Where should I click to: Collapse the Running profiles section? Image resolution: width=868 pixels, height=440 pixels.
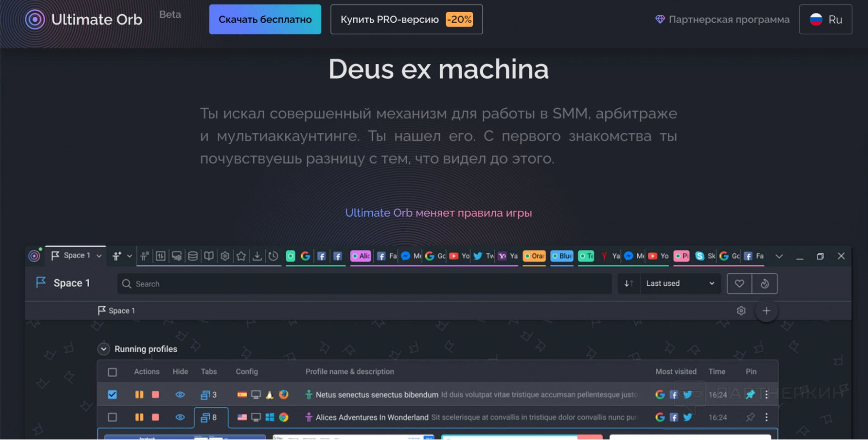(104, 349)
